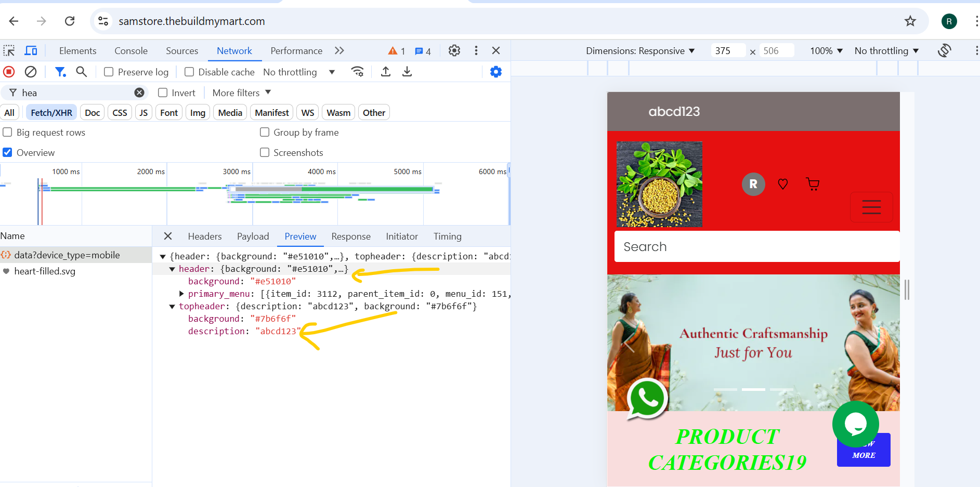Screen dimensions: 980x487
Task: Rotate the device viewport
Action: tap(945, 50)
